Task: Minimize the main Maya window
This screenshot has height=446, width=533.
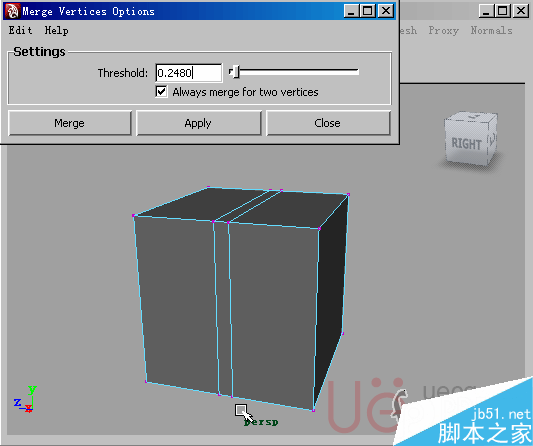Action: pyautogui.click(x=486, y=11)
